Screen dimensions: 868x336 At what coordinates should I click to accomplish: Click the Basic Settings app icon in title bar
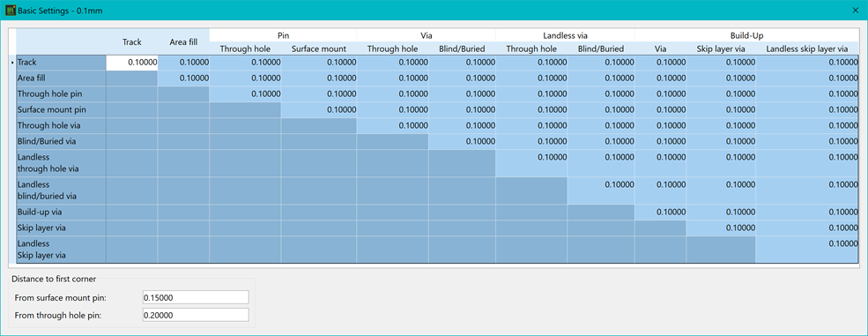(10, 11)
